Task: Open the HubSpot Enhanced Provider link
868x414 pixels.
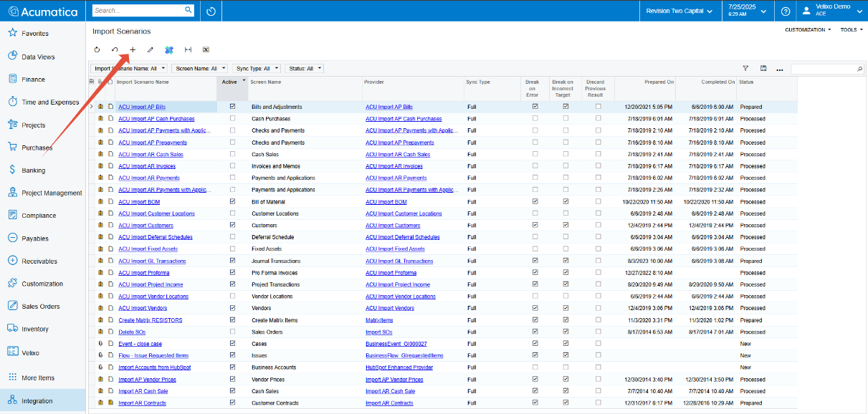Action: (x=399, y=367)
